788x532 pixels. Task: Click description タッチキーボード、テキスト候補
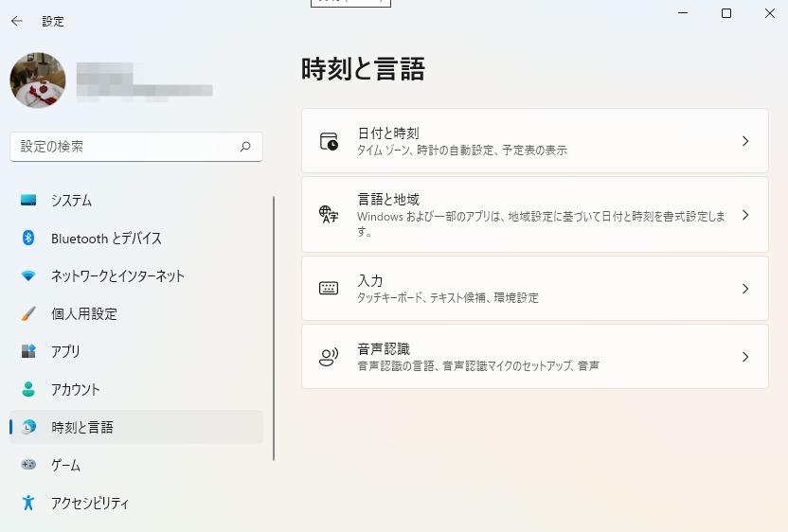coord(447,298)
